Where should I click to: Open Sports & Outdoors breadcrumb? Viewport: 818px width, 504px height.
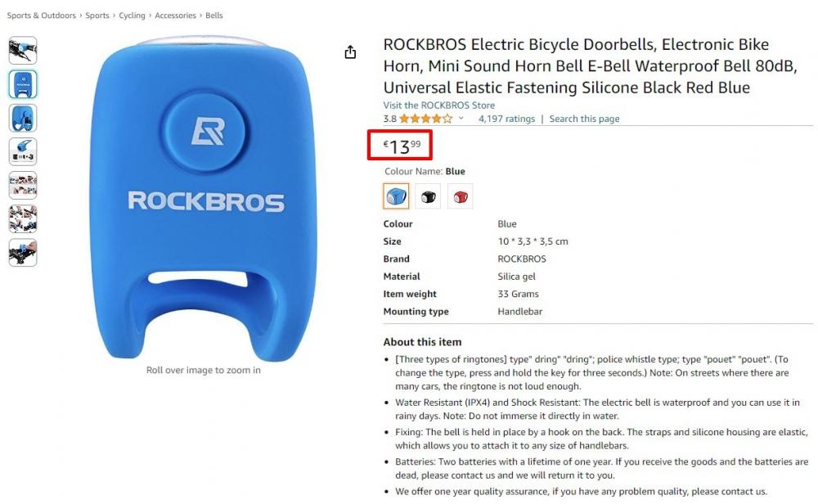41,15
